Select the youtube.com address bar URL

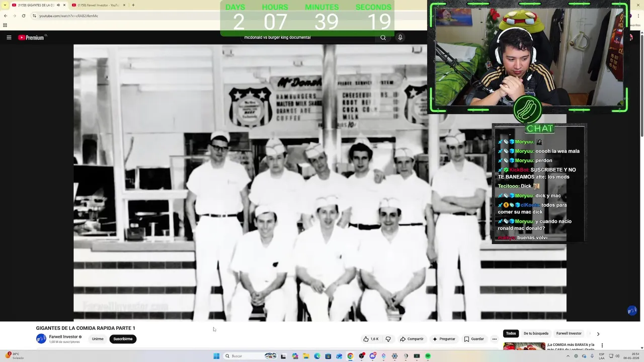click(68, 16)
